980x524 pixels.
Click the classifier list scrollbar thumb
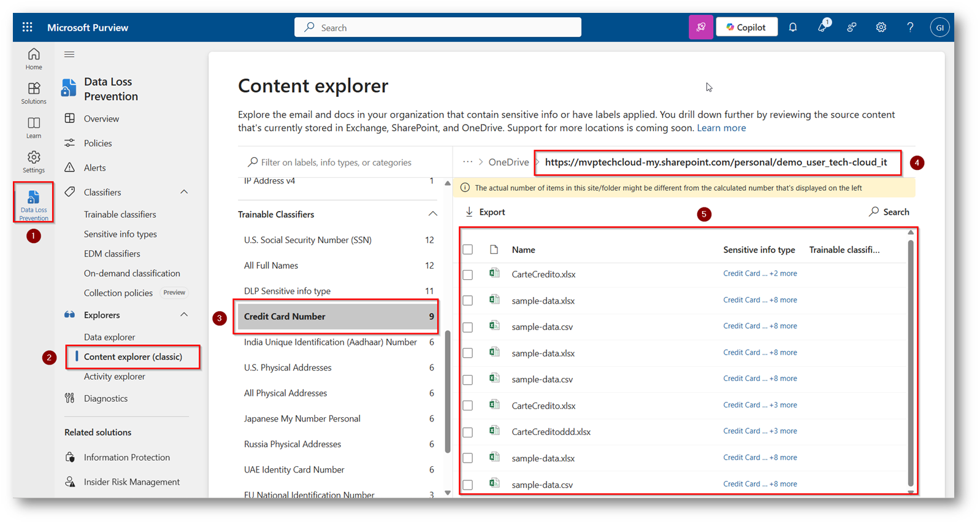(448, 391)
